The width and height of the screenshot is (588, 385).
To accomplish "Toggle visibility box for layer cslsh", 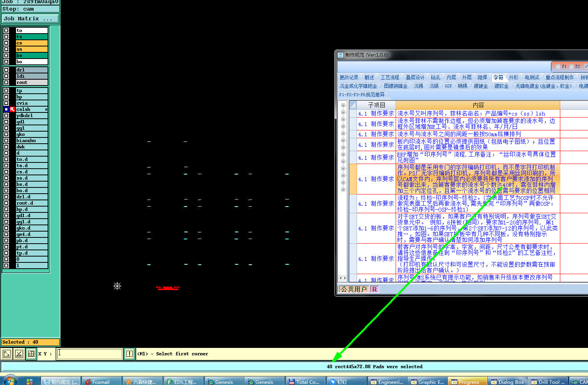I will pos(6,109).
